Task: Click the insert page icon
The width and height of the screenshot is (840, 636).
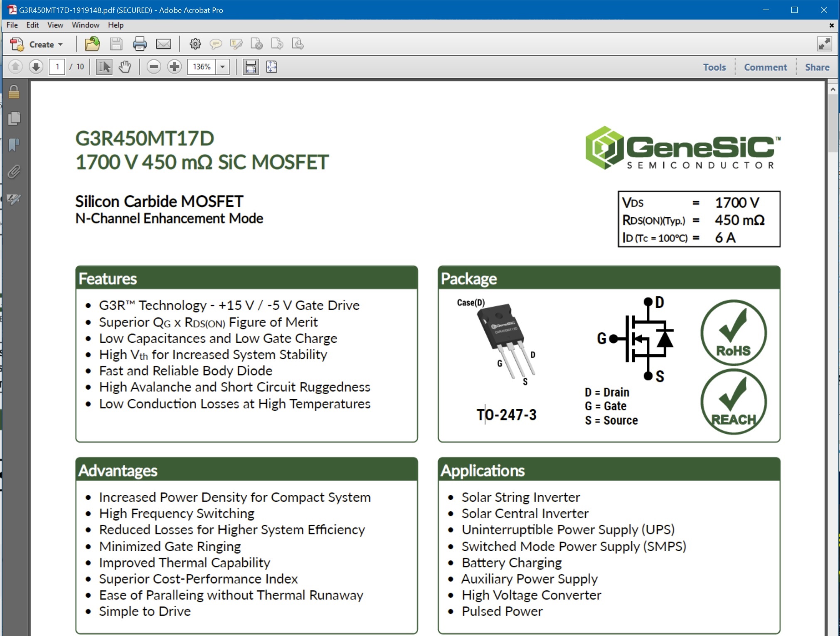Action: pos(298,44)
